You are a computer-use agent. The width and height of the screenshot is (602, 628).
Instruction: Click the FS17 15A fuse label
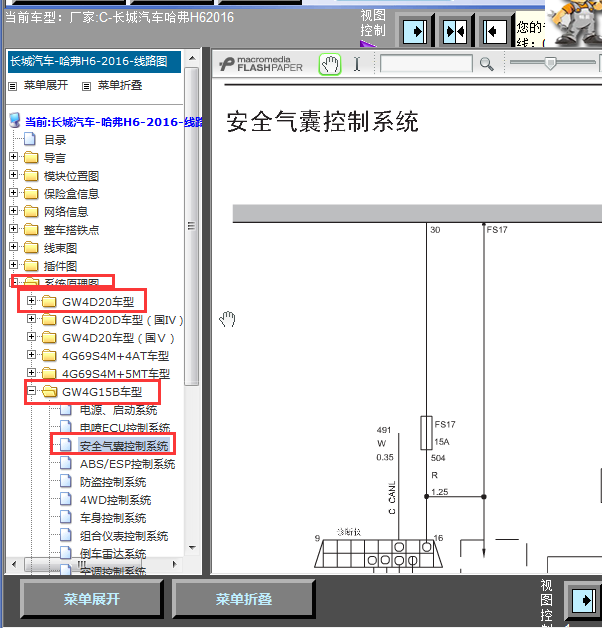444,433
